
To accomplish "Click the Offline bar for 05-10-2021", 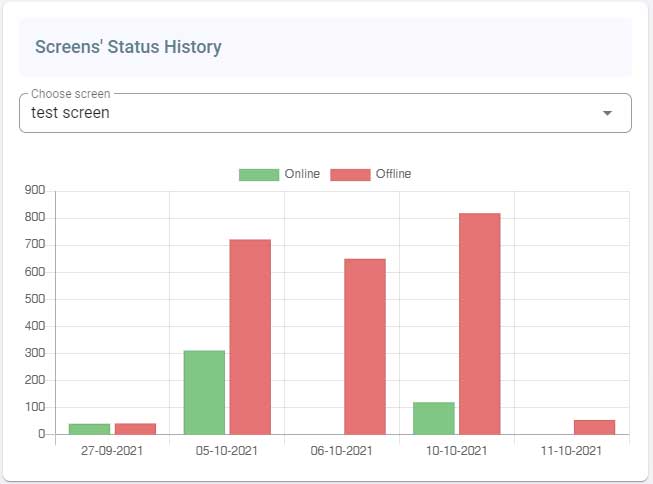I will pyautogui.click(x=250, y=336).
